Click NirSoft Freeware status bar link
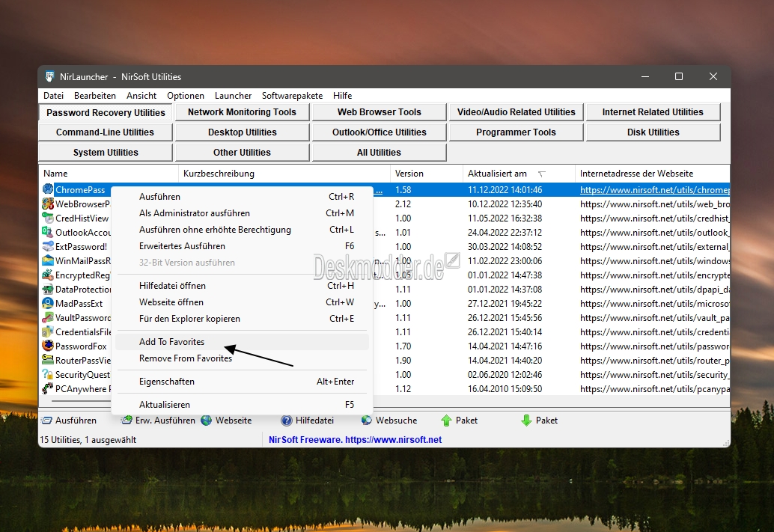This screenshot has height=532, width=774. (355, 440)
